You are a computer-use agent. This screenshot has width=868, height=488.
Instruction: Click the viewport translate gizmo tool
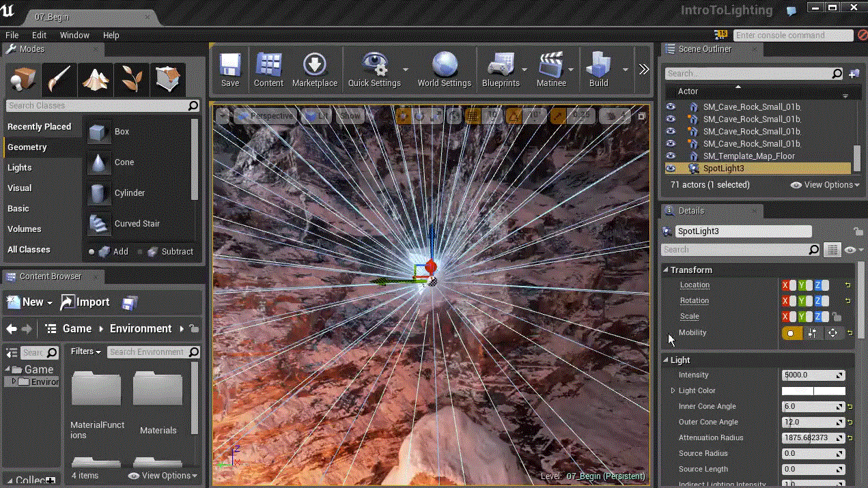coord(403,116)
